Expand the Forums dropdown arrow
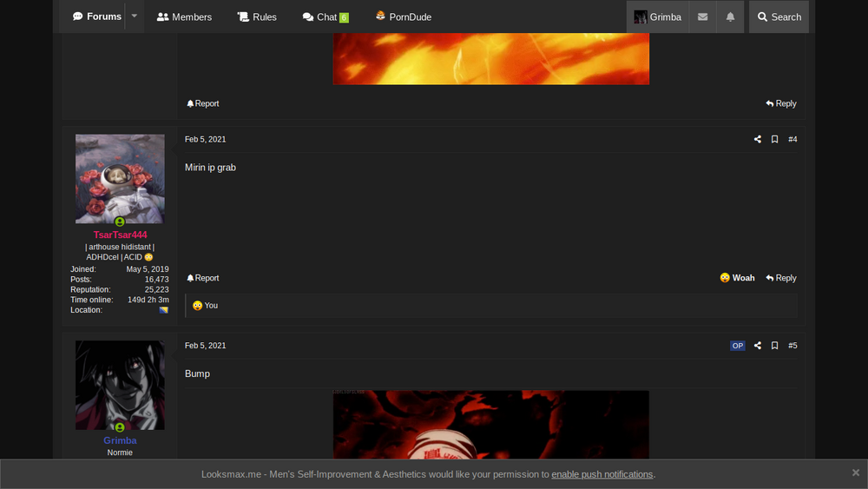 tap(134, 17)
